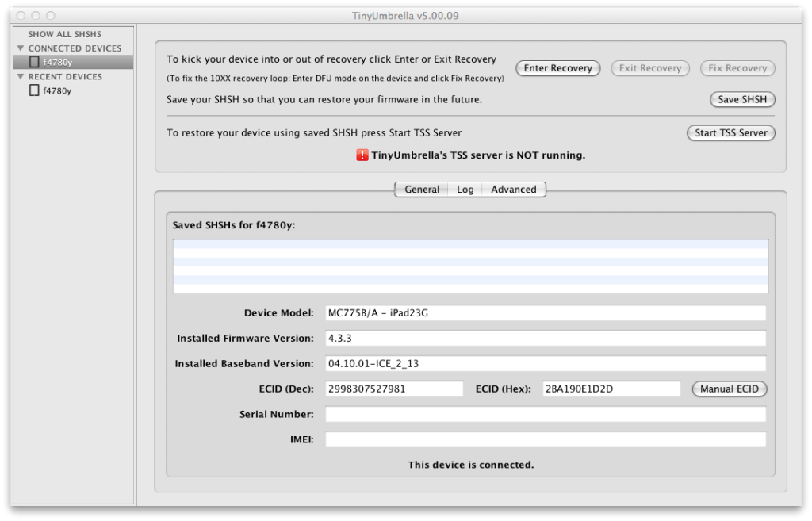Screen dimensions: 812x521
Task: Click 'This device is connected.' status text
Action: point(470,465)
